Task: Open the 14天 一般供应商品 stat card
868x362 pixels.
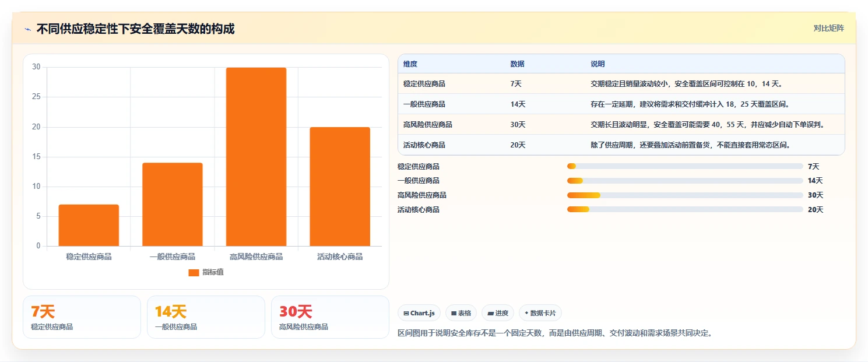Action: (206, 317)
